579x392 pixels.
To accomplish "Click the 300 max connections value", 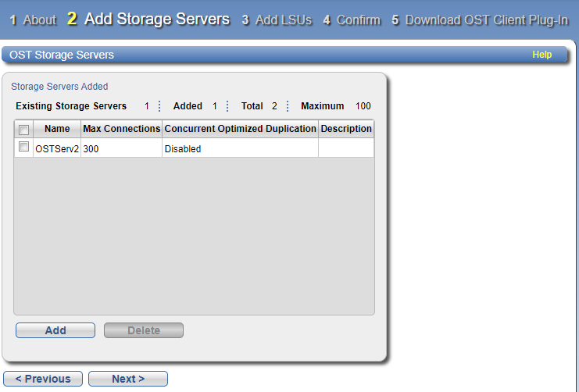I will click(121, 148).
